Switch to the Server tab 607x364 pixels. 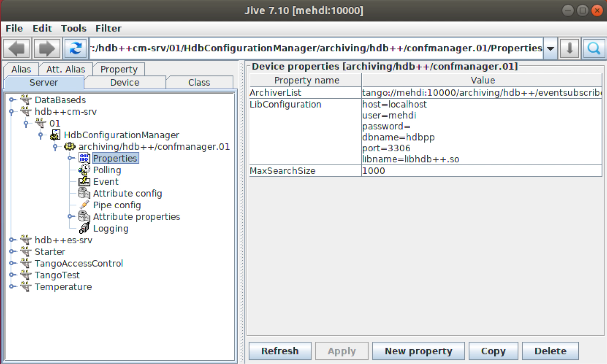pos(44,82)
